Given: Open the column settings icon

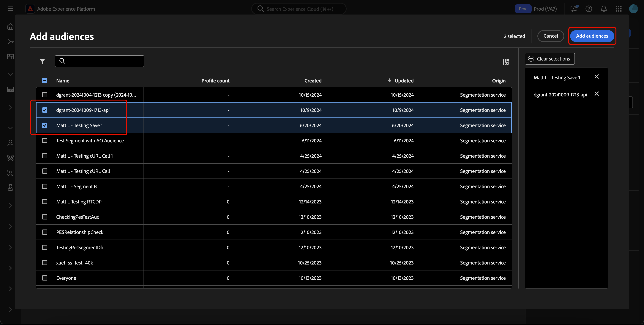Looking at the screenshot, I should point(506,61).
